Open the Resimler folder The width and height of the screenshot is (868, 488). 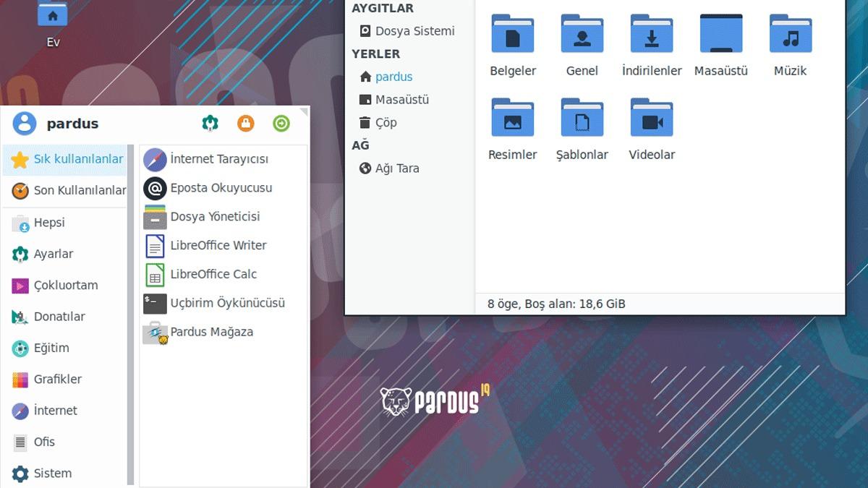(513, 129)
